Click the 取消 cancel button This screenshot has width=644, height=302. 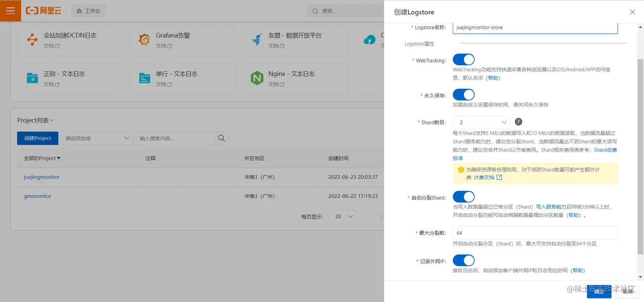pos(627,291)
